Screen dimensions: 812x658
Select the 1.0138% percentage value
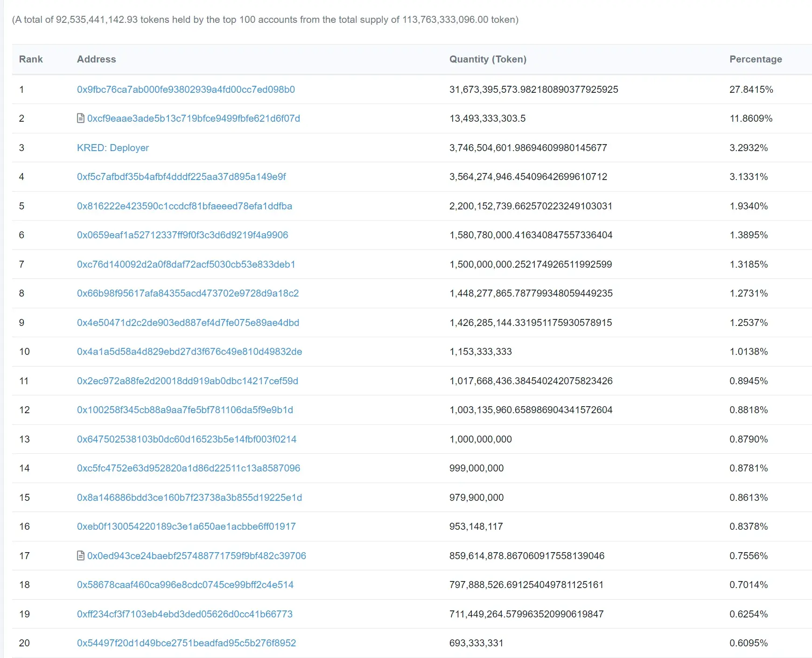pyautogui.click(x=749, y=352)
